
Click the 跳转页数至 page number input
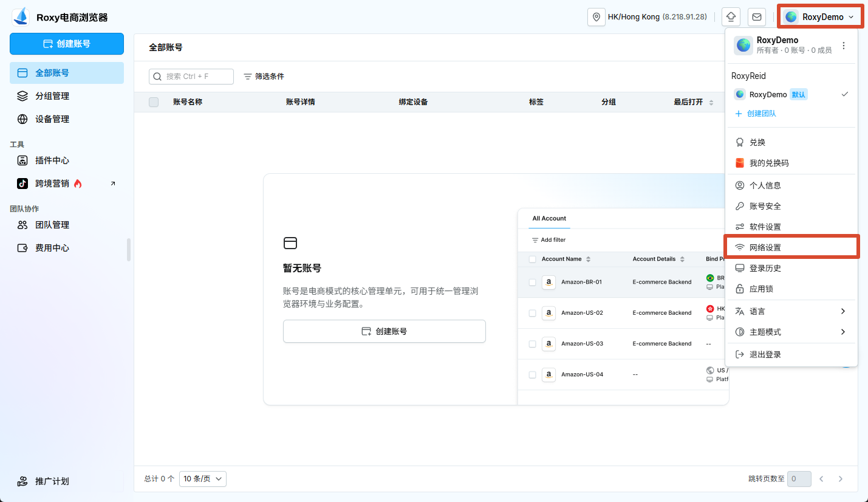click(x=799, y=479)
